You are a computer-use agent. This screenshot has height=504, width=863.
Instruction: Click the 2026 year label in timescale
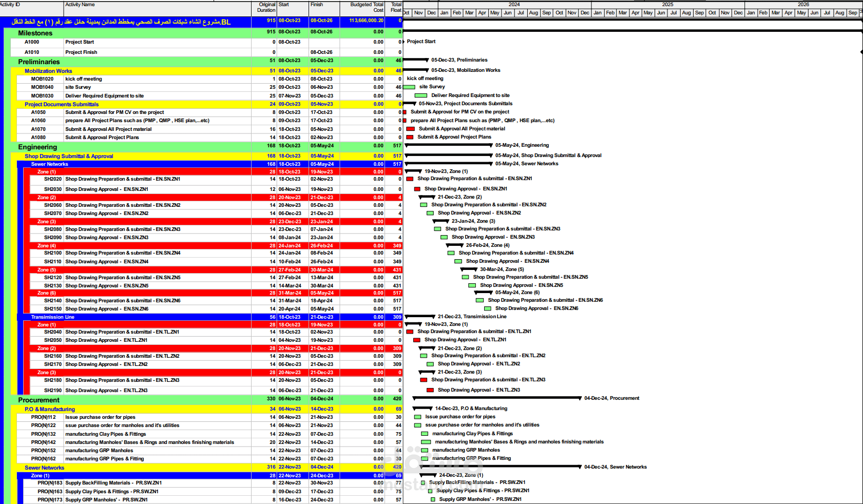[x=803, y=5]
